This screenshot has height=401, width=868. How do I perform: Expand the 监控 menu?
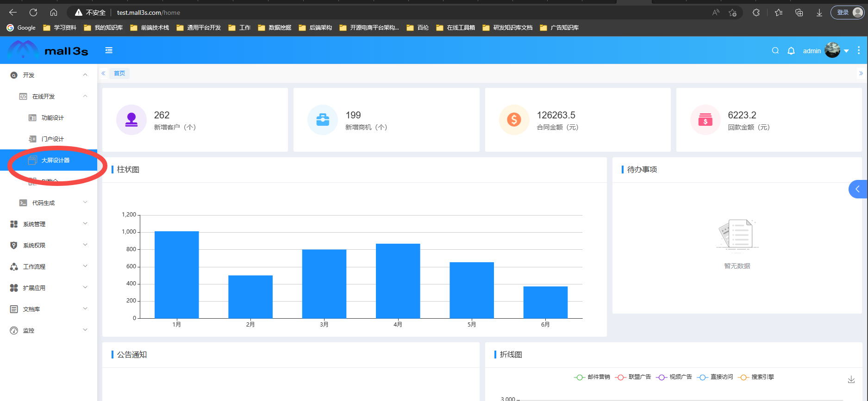(x=49, y=330)
